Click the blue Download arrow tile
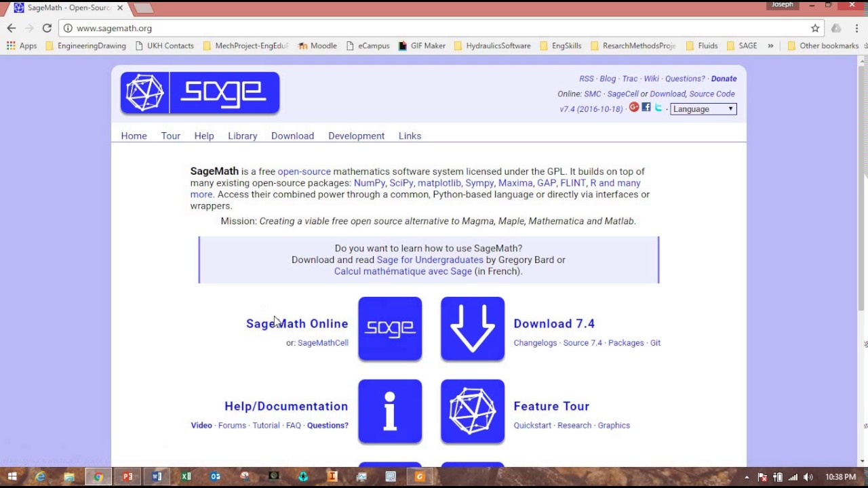The height and width of the screenshot is (488, 868). (x=473, y=328)
